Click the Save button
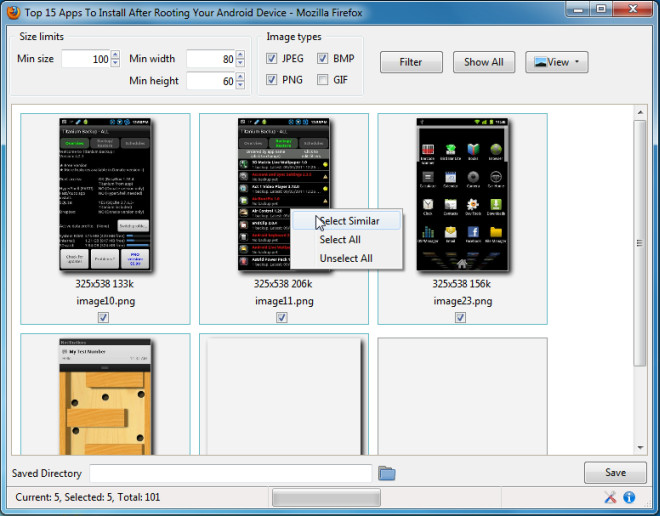This screenshot has height=516, width=660. click(615, 472)
